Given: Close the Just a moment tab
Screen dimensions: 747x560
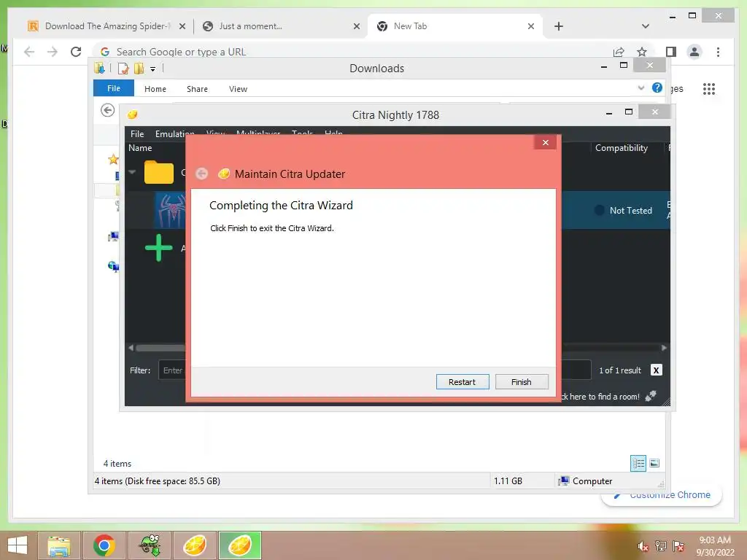Looking at the screenshot, I should pos(356,26).
